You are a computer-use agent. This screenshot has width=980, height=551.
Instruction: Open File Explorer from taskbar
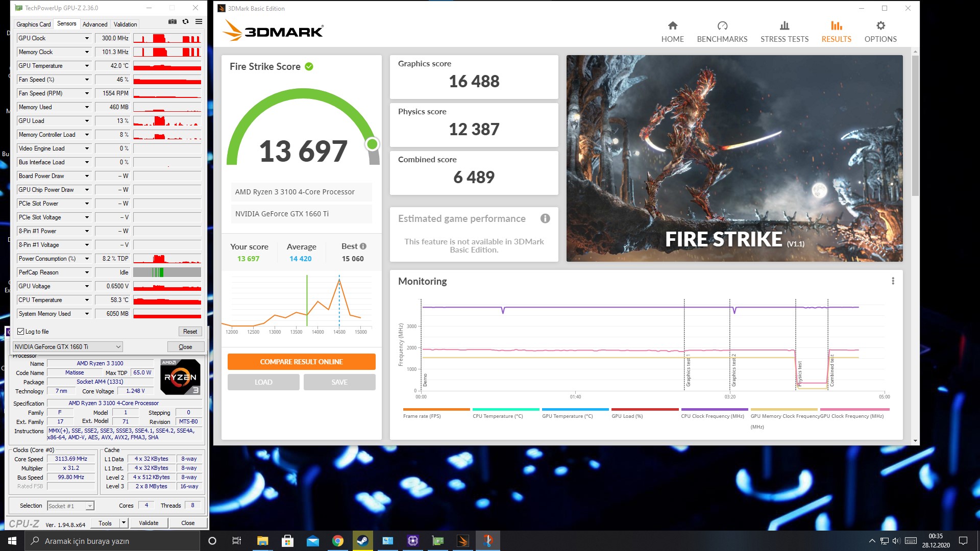(262, 541)
